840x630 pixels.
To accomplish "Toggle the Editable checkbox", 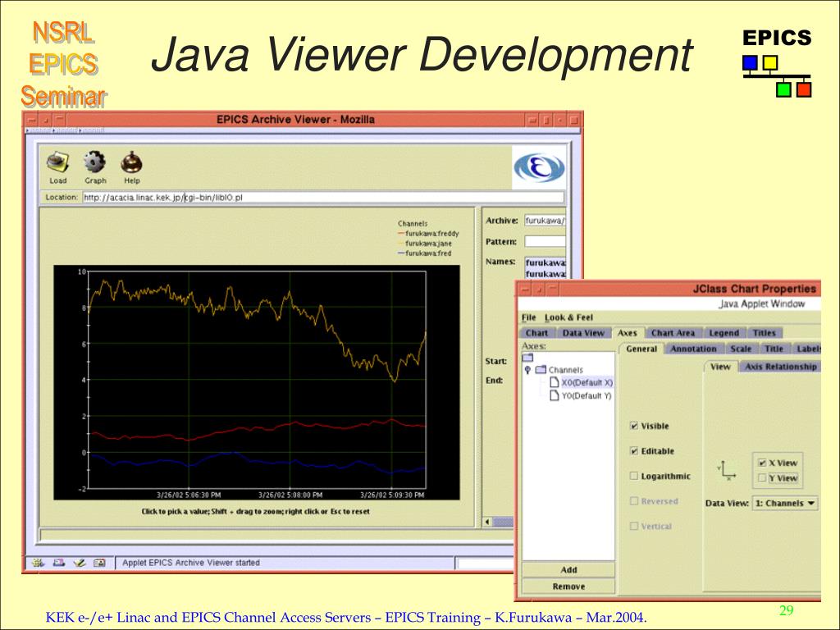I will 634,451.
